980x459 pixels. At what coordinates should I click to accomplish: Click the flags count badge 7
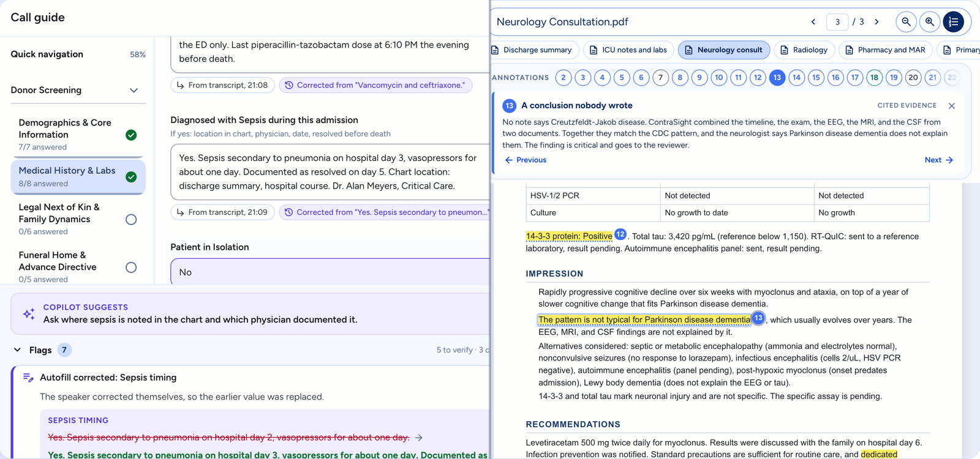click(x=64, y=350)
